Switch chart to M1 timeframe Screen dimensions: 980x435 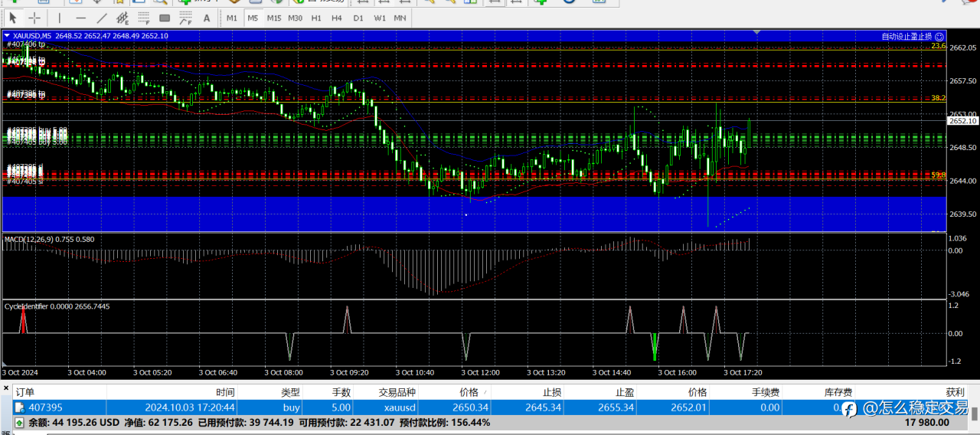pos(232,18)
